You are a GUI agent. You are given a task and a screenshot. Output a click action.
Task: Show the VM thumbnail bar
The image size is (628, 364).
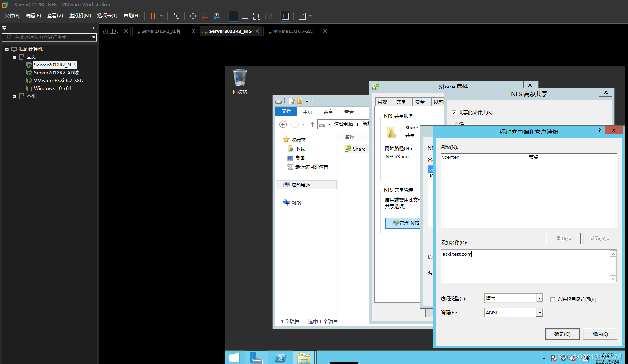click(x=245, y=16)
